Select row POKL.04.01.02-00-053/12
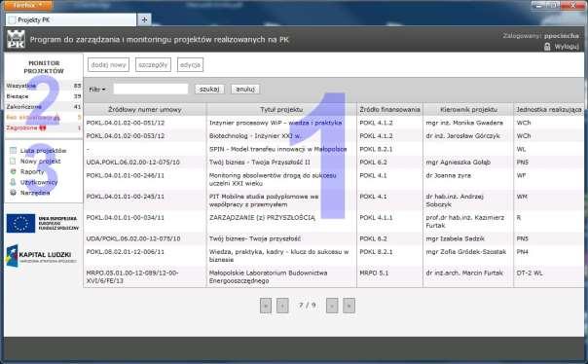Screen dimensions: 588x364 coord(333,135)
